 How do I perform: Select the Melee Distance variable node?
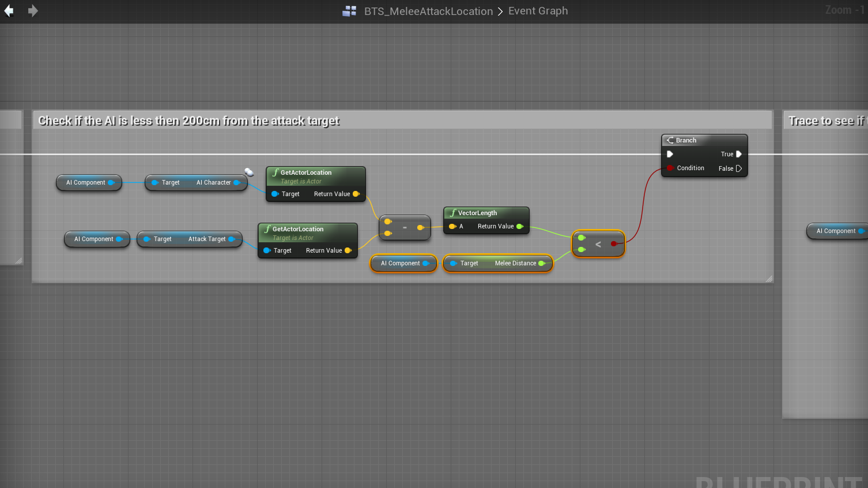click(x=498, y=263)
